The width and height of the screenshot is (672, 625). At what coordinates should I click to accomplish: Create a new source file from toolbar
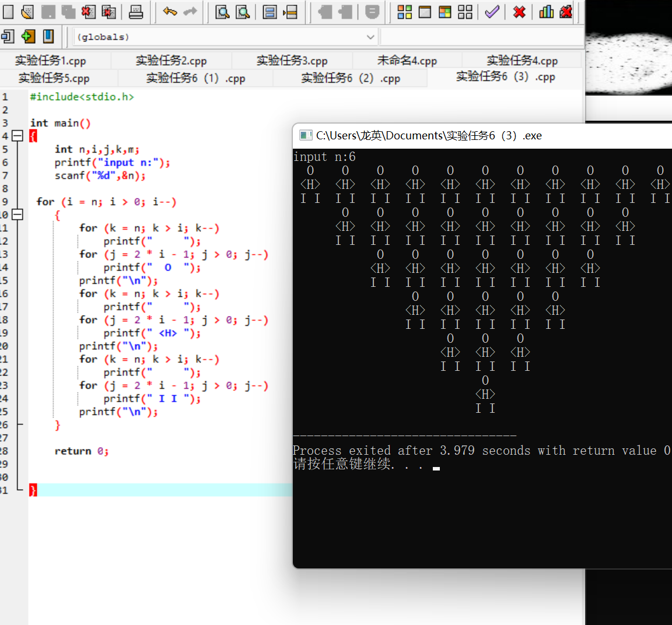tap(8, 12)
